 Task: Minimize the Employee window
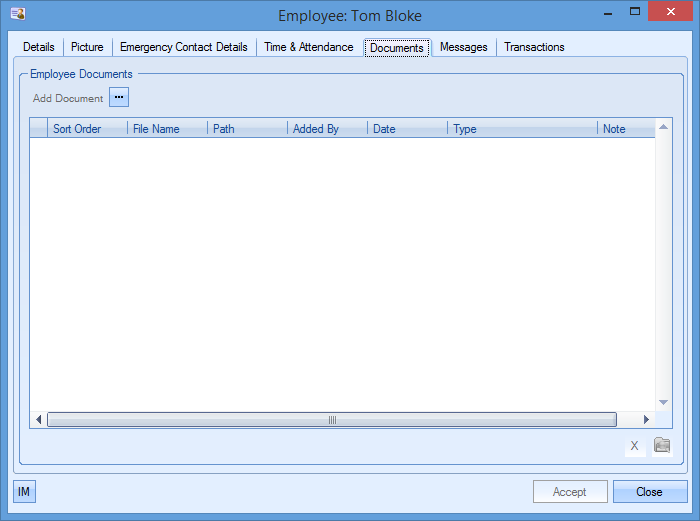click(x=608, y=13)
